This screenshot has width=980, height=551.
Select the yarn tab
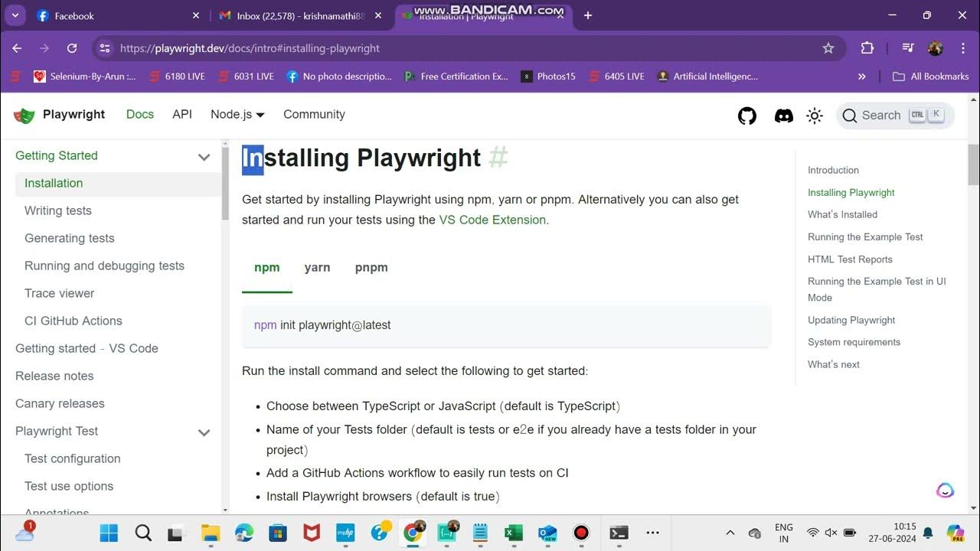click(318, 268)
